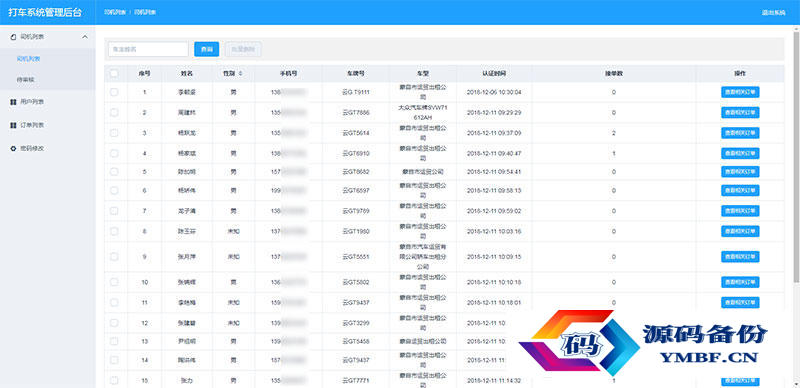The height and width of the screenshot is (388, 800).
Task: Click the 车牌号 column header
Action: click(x=356, y=74)
